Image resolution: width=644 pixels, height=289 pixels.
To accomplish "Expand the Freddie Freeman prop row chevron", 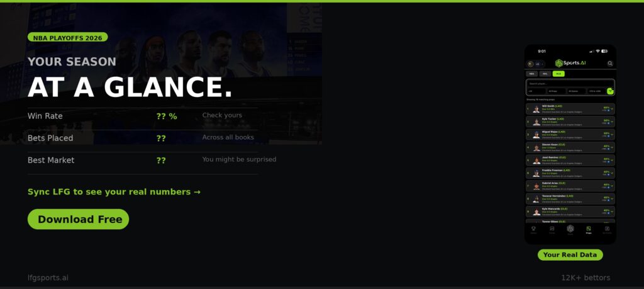I will pos(612,173).
